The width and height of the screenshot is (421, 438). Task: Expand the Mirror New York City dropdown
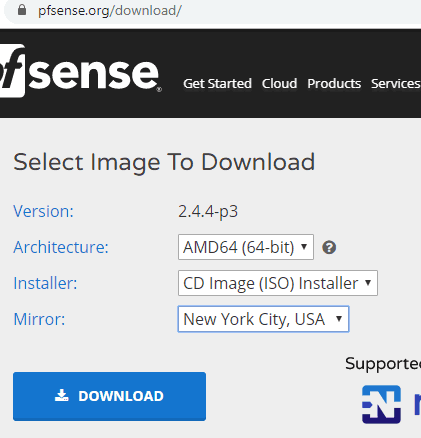pyautogui.click(x=263, y=319)
